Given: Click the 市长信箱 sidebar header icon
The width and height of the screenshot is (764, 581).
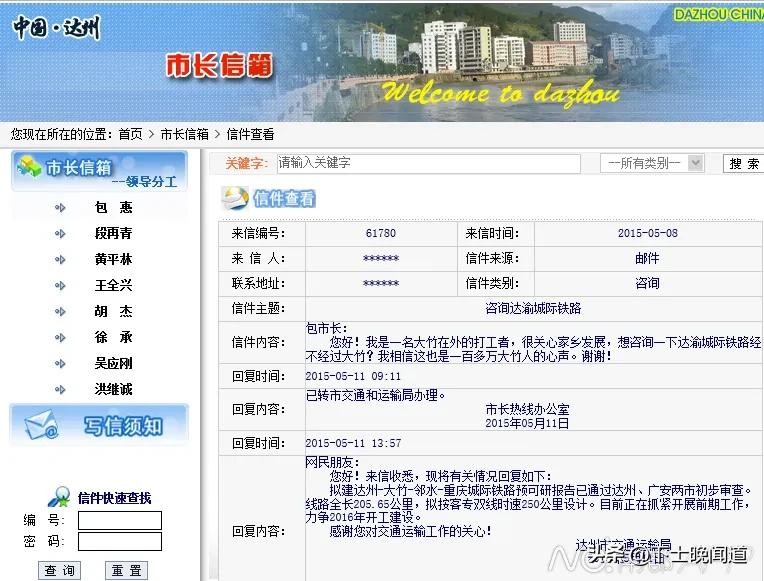Looking at the screenshot, I should click(28, 168).
